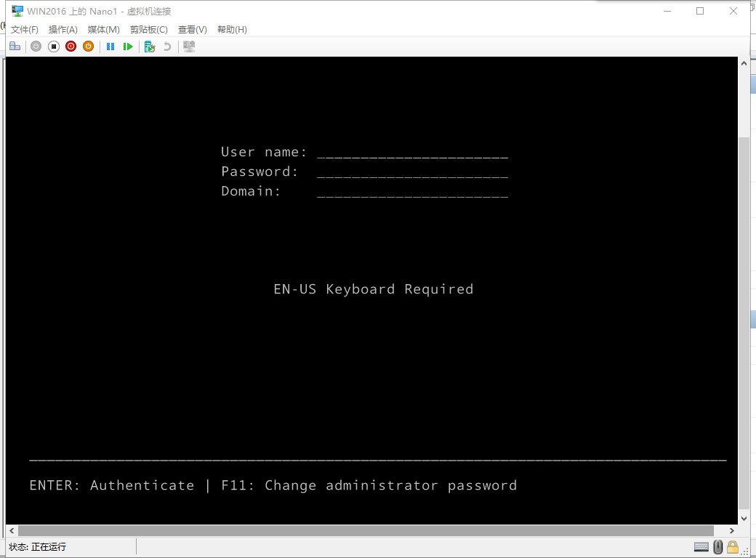Image resolution: width=756 pixels, height=558 pixels.
Task: Shut down the VM with the red power icon
Action: (71, 46)
